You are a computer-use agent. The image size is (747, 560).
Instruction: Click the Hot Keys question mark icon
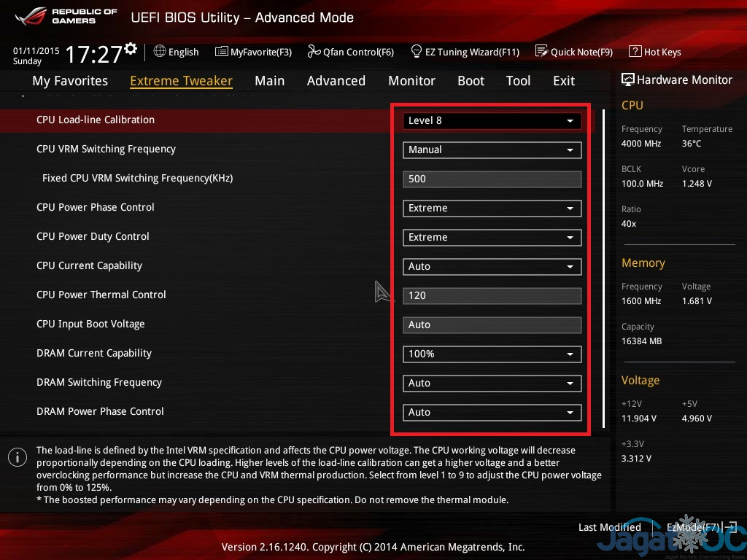pyautogui.click(x=635, y=52)
